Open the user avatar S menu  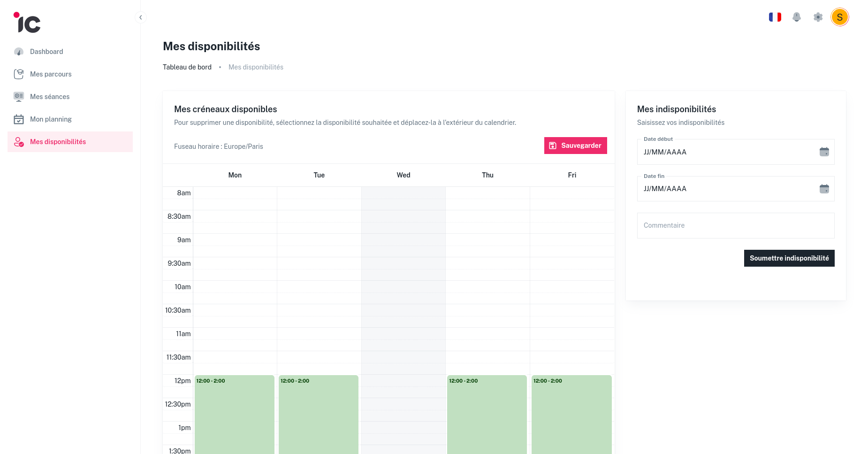coord(840,17)
